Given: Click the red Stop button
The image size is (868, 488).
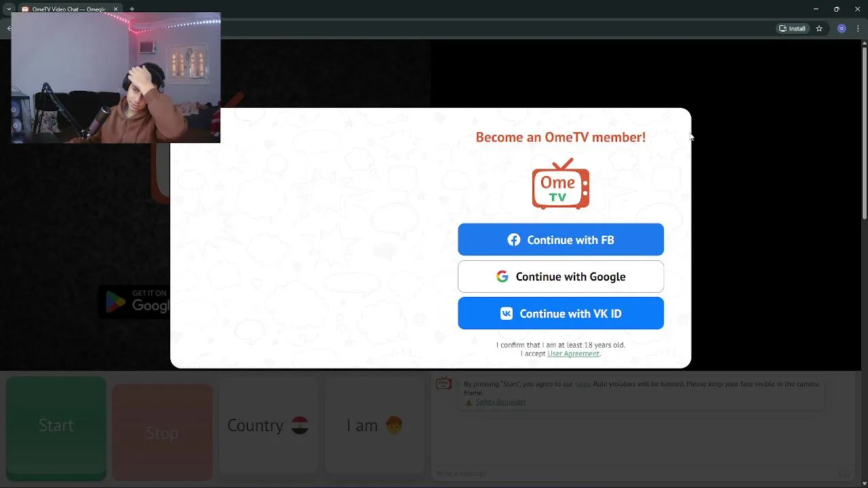Looking at the screenshot, I should pyautogui.click(x=162, y=432).
